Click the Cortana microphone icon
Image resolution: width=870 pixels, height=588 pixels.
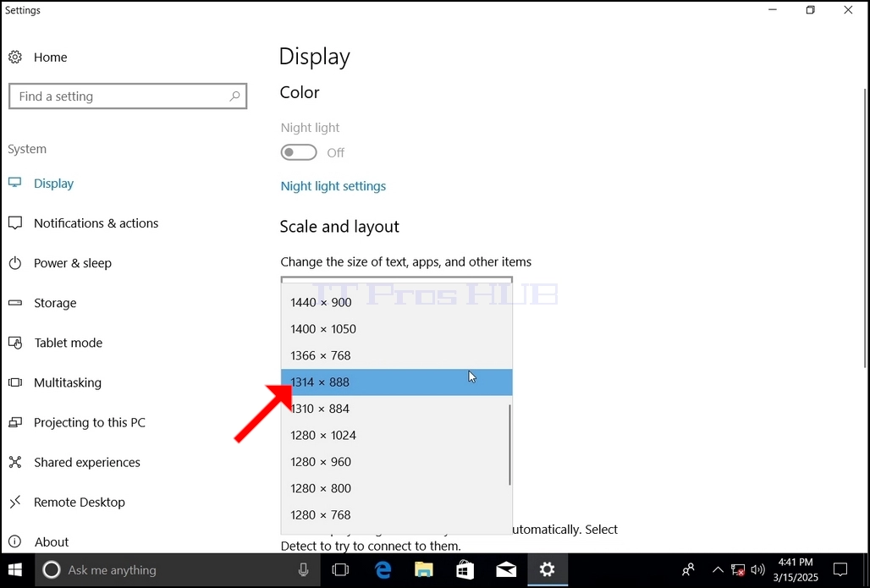304,569
